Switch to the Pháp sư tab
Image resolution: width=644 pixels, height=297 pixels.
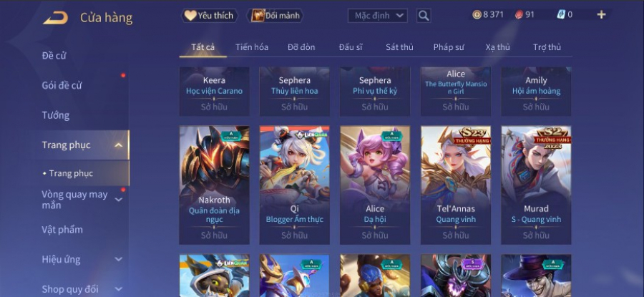(x=449, y=47)
